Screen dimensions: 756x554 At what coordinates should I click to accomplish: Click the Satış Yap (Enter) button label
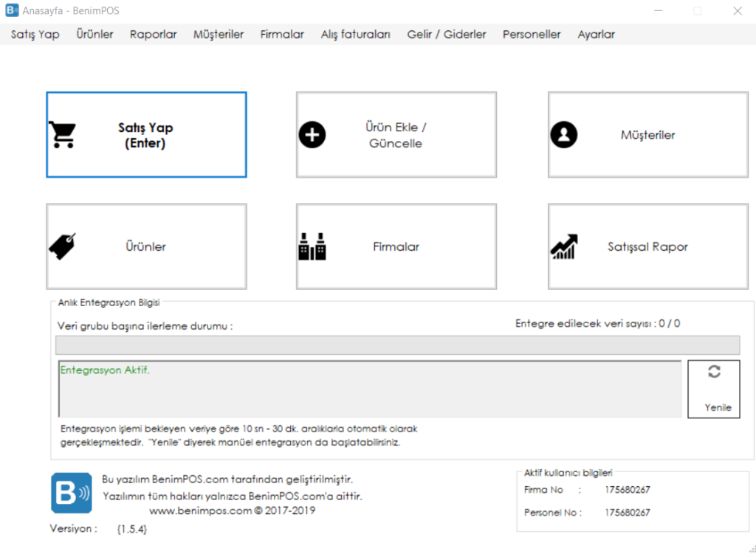pyautogui.click(x=145, y=136)
